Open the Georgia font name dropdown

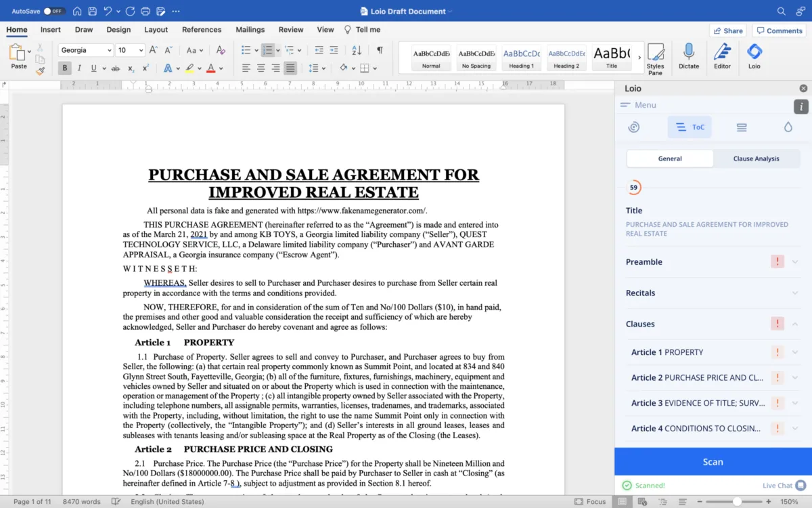point(108,50)
